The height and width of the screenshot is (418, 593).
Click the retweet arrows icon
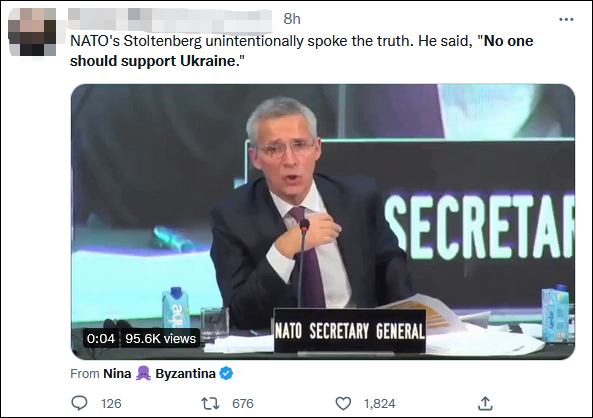click(x=210, y=404)
